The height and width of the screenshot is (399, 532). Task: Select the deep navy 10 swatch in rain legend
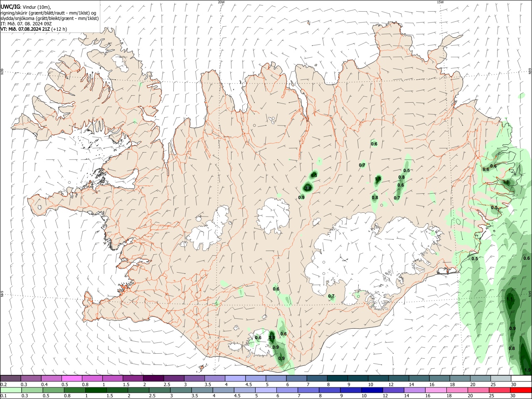coord(372,390)
